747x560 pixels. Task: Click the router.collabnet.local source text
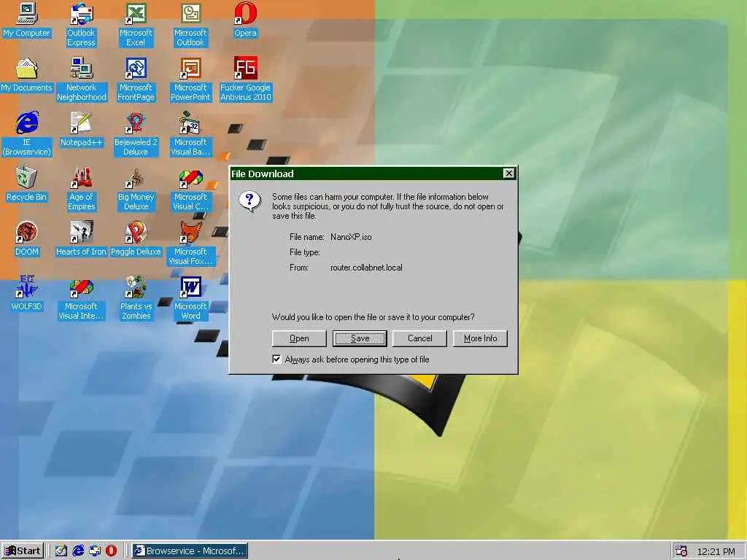[x=366, y=268]
